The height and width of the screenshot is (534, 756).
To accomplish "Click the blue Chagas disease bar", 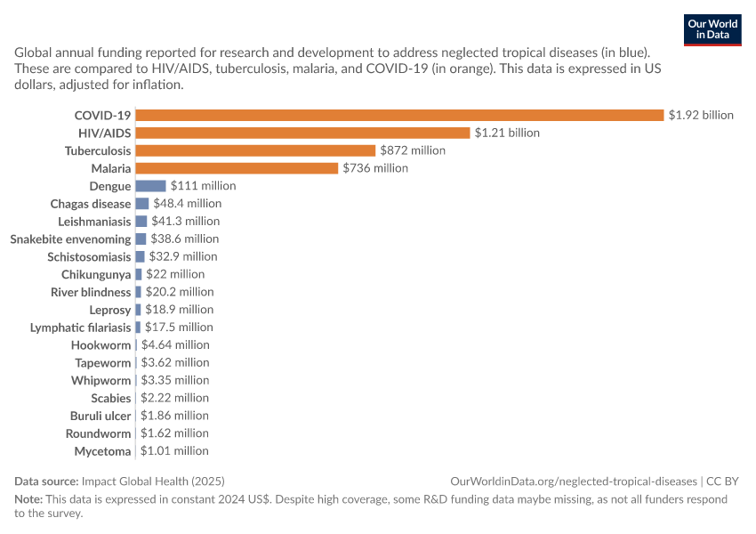I will [142, 204].
